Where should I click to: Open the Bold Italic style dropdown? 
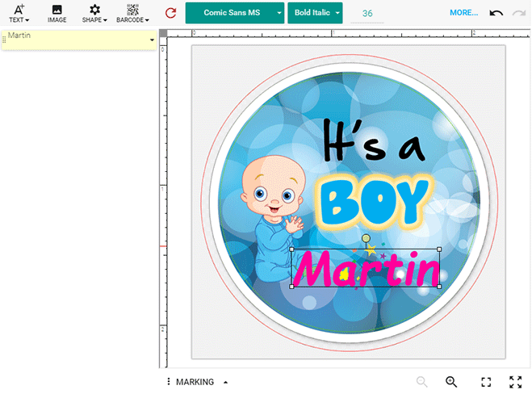coord(315,13)
